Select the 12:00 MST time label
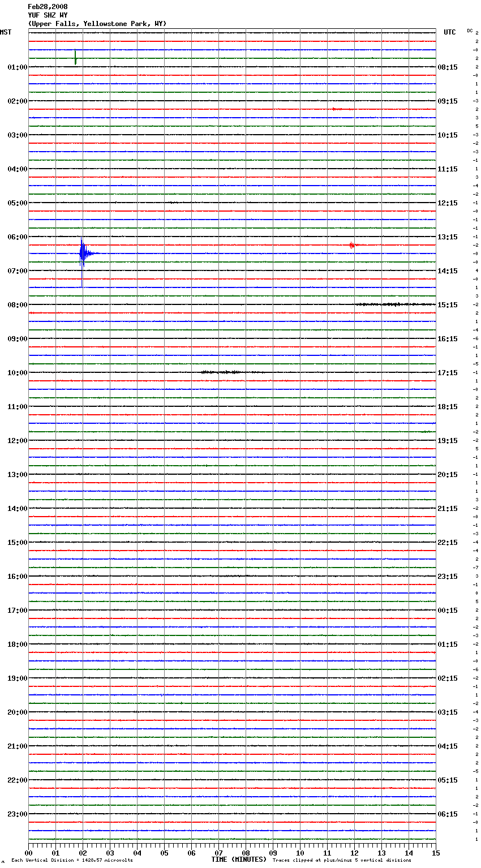481x868 pixels. (x=17, y=441)
